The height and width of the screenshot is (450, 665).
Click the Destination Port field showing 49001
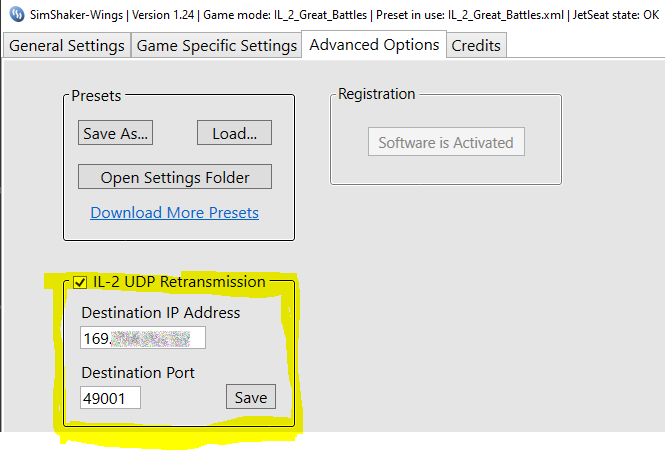click(110, 398)
